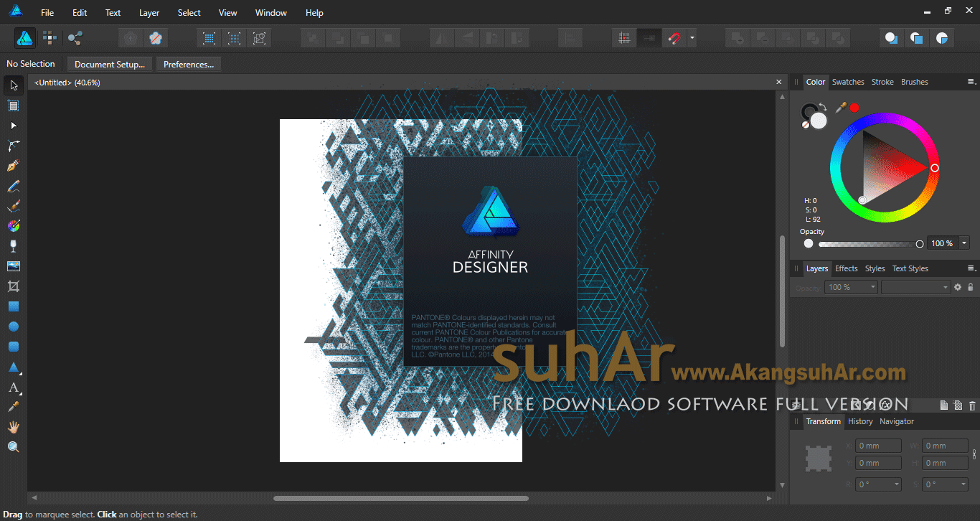Set the no-colour swatch
The width and height of the screenshot is (980, 521).
click(806, 124)
